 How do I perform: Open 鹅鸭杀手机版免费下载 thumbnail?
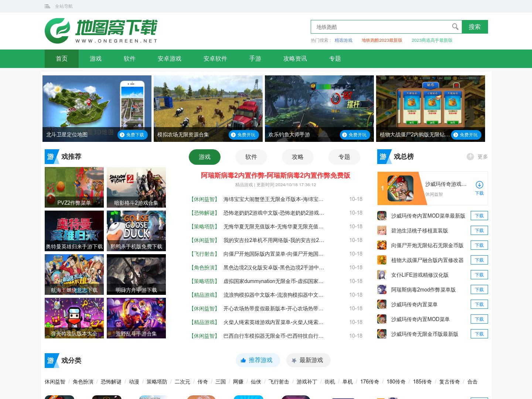point(136,231)
